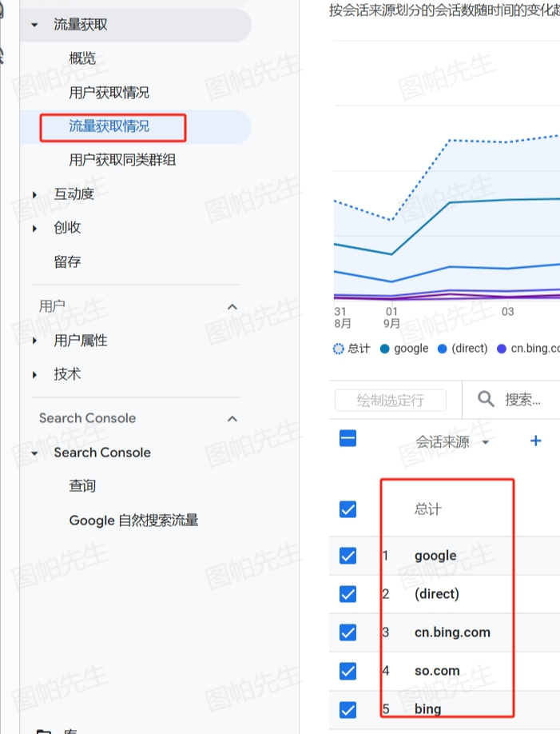Image resolution: width=560 pixels, height=734 pixels.
Task: Click the google source cell
Action: (435, 556)
